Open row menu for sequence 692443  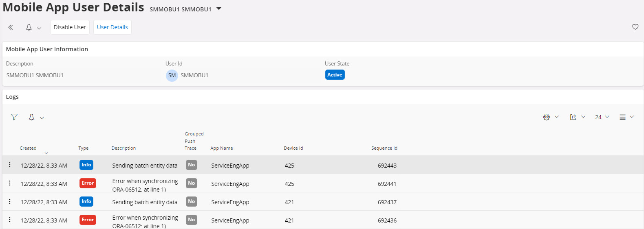tap(10, 165)
